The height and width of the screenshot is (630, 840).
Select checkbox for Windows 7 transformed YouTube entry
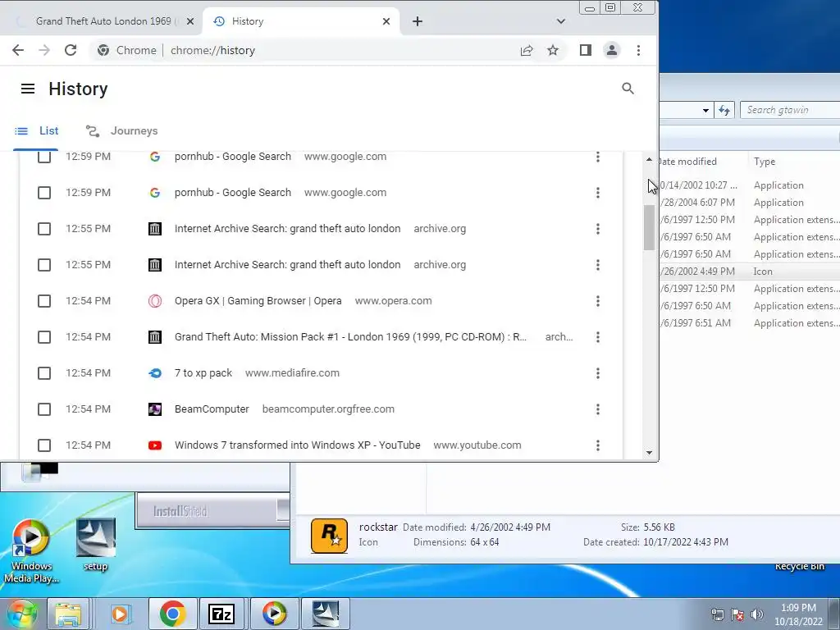point(44,445)
